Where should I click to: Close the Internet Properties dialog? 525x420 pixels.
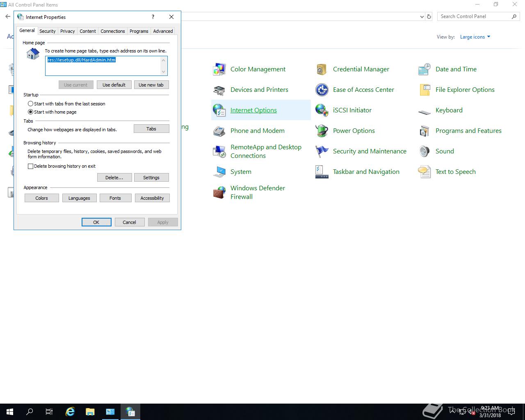171,17
